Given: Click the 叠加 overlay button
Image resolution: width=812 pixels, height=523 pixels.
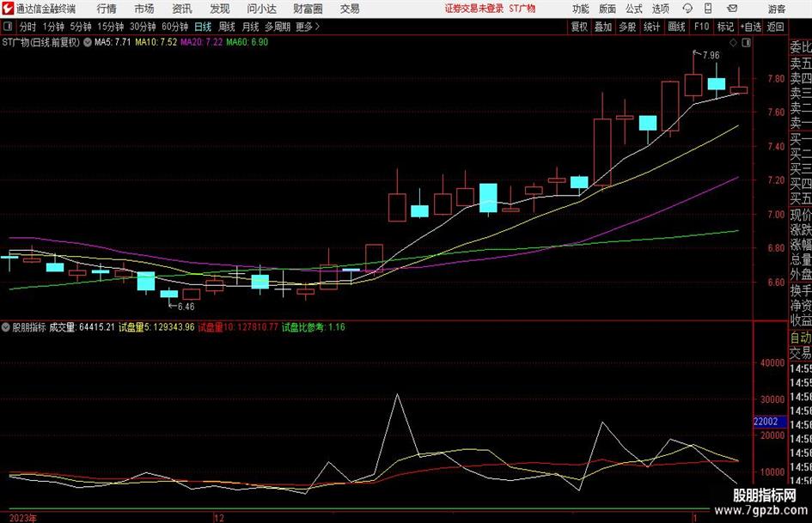Looking at the screenshot, I should (x=603, y=27).
